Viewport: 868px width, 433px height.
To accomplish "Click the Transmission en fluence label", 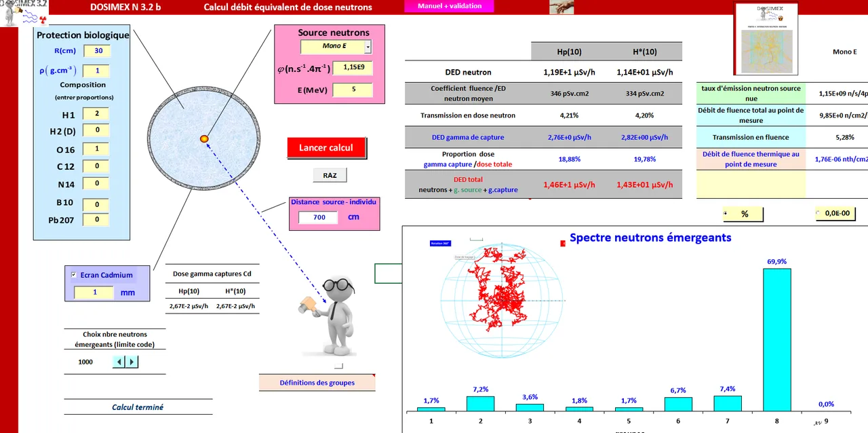I will coord(751,137).
